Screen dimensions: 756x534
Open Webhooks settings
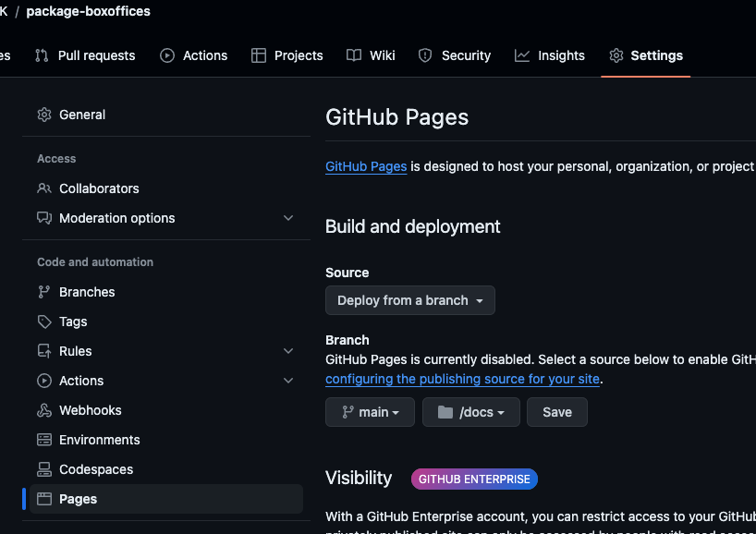tap(166, 410)
